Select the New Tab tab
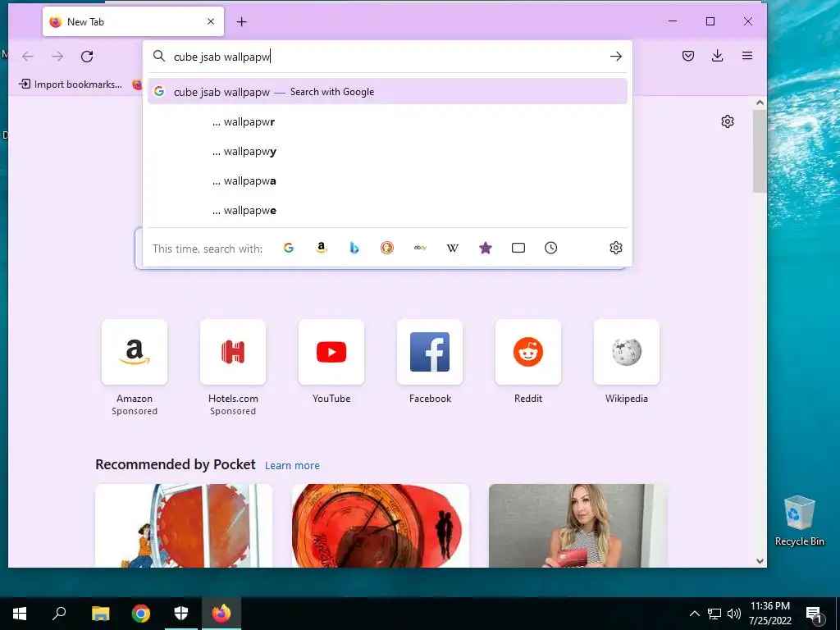This screenshot has width=840, height=630. (134, 21)
